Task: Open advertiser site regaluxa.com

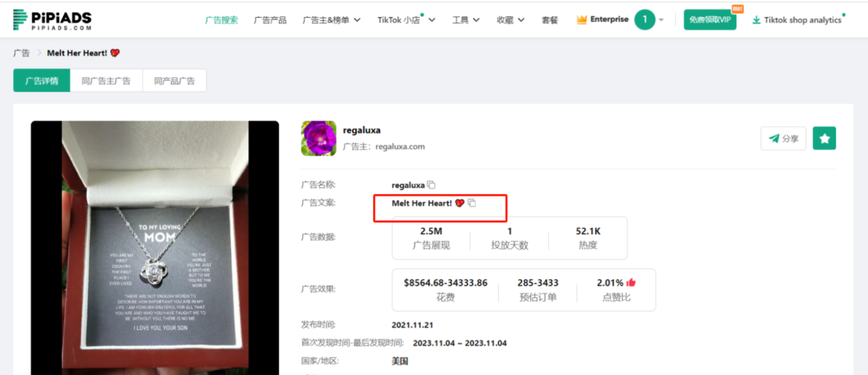Action: pyautogui.click(x=399, y=146)
